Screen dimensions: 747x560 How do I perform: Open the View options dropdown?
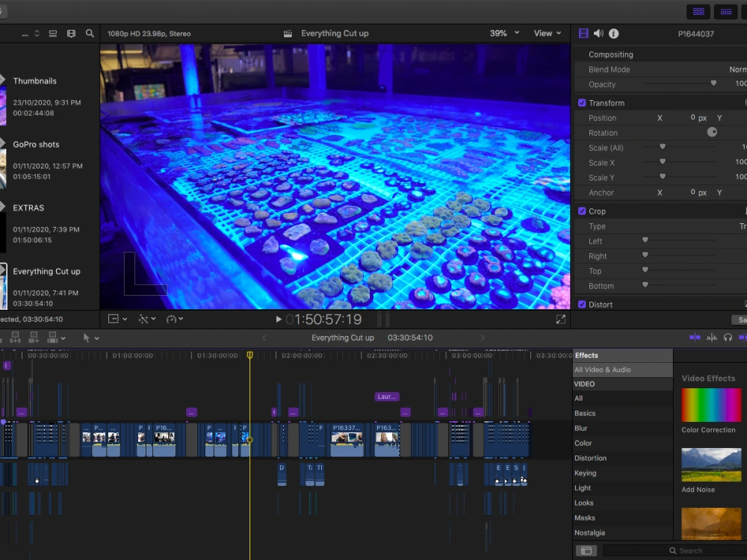[548, 34]
